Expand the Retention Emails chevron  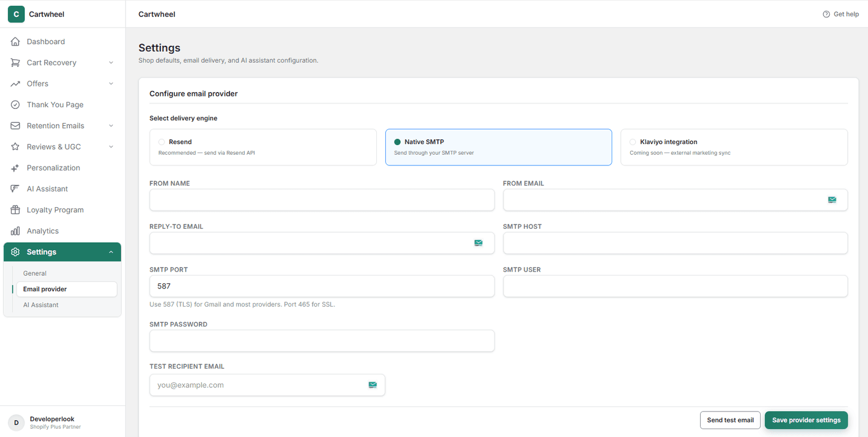(111, 126)
